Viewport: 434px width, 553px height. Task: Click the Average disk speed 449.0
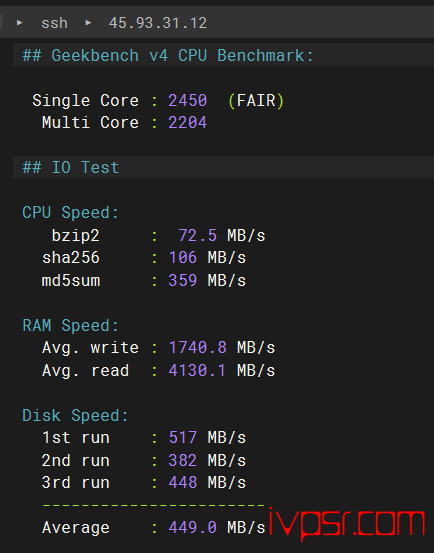pyautogui.click(x=192, y=528)
